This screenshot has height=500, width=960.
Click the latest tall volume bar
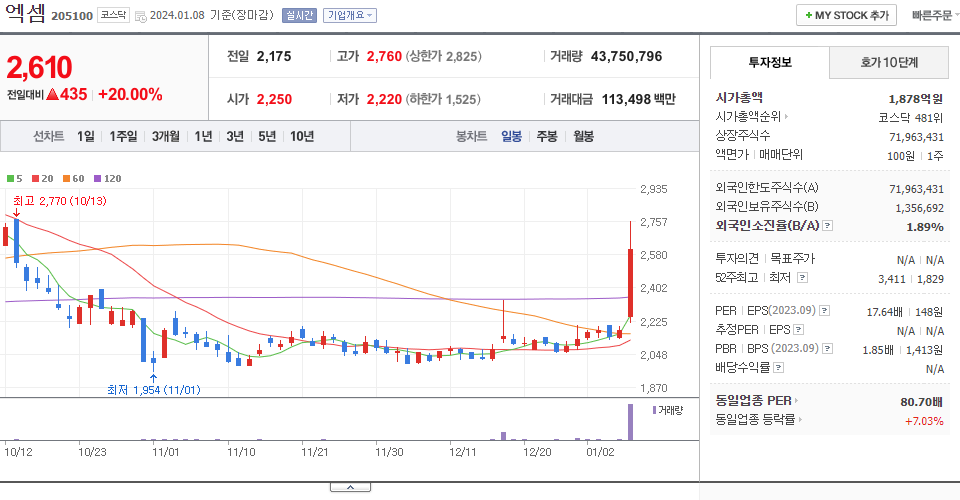click(631, 422)
